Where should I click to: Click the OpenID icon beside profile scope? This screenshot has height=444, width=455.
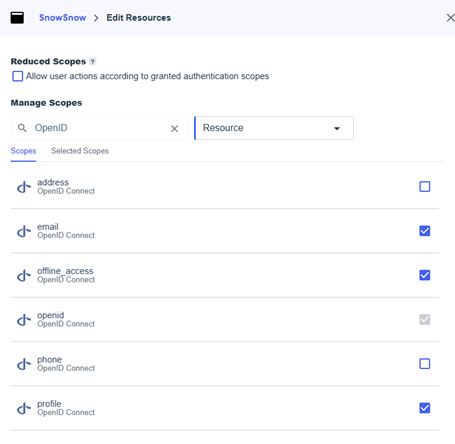point(24,408)
